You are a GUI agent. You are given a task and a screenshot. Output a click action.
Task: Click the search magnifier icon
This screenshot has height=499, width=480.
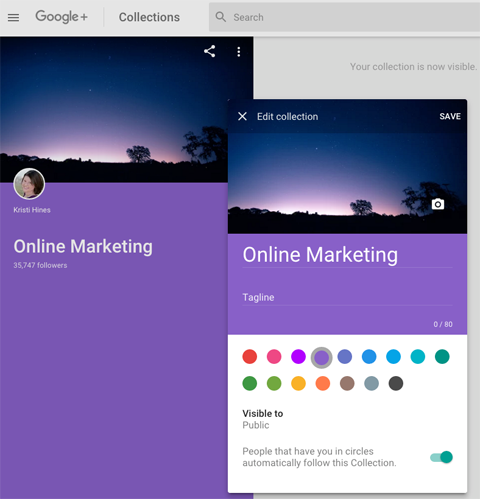(221, 17)
